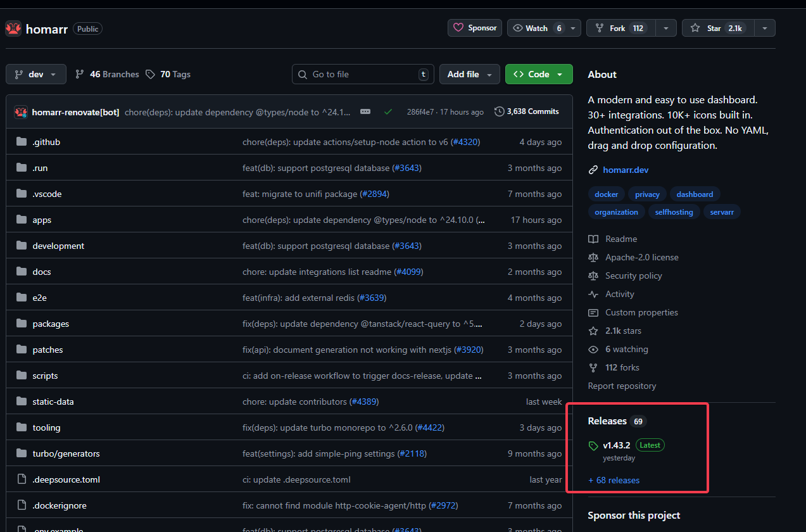
Task: Open the homarr.dev website link
Action: tap(626, 170)
